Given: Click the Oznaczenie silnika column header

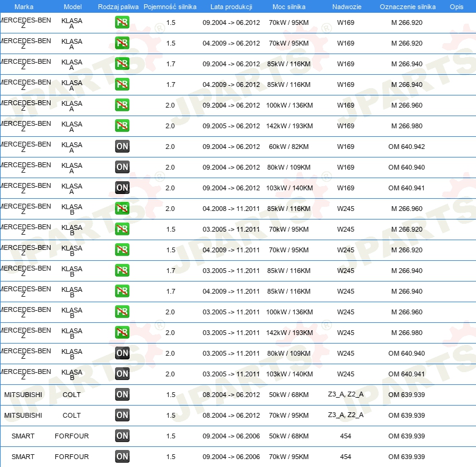Looking at the screenshot, I should click(407, 7).
